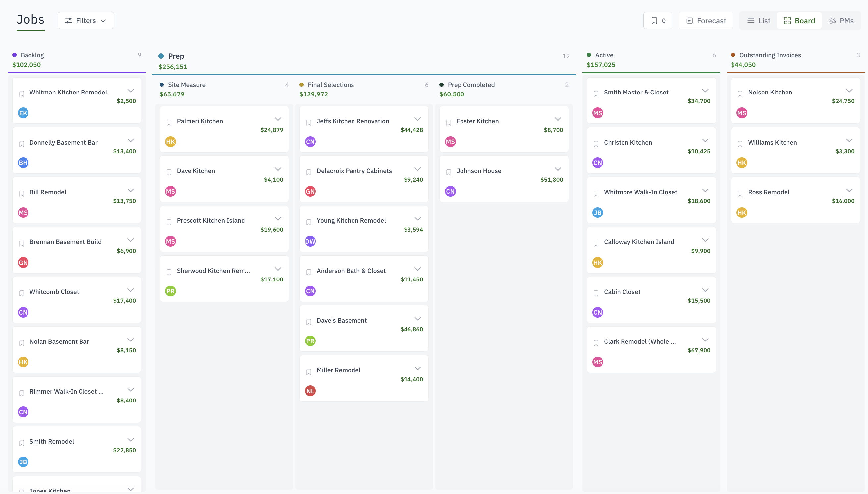Bookmark the Anderson Bath & Closet job

tap(309, 273)
